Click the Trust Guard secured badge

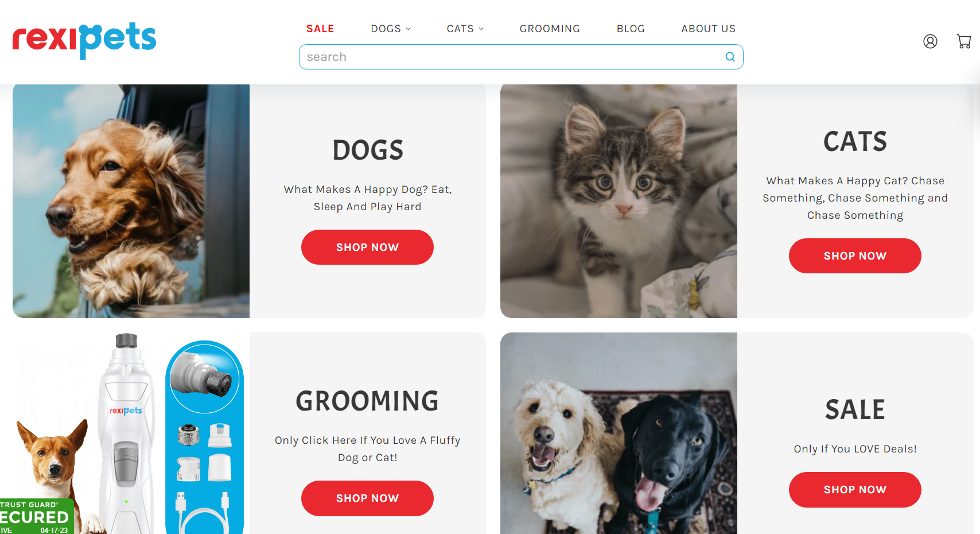click(x=37, y=516)
